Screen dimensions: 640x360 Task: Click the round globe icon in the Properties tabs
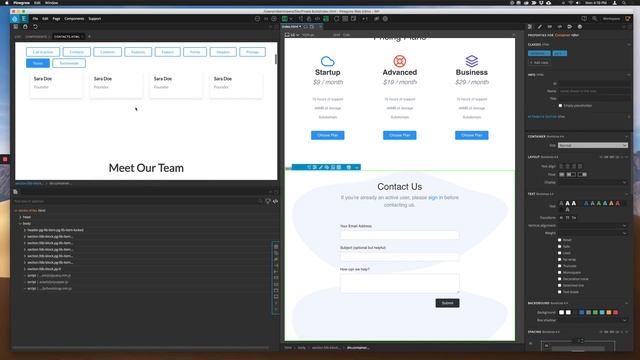point(580,27)
